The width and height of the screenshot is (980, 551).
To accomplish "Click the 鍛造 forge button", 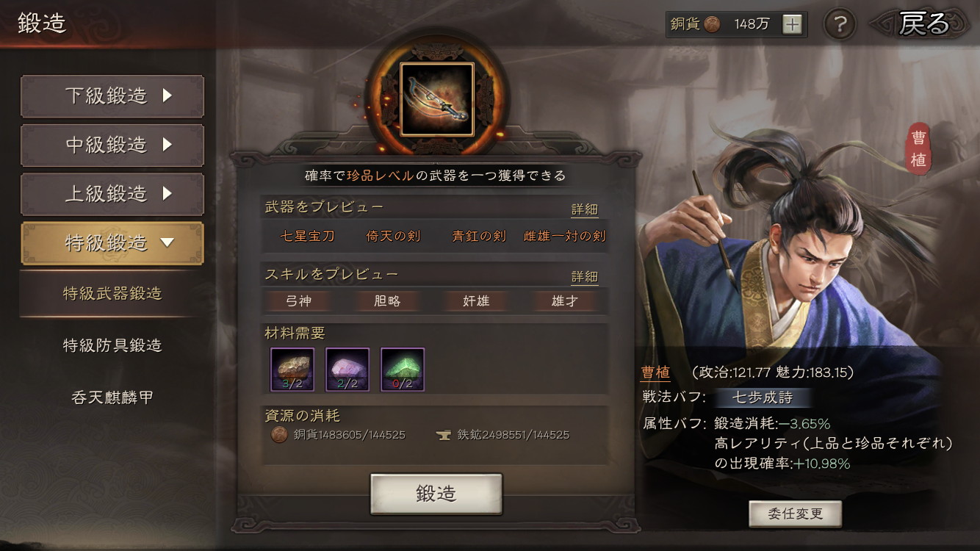I will (x=436, y=494).
